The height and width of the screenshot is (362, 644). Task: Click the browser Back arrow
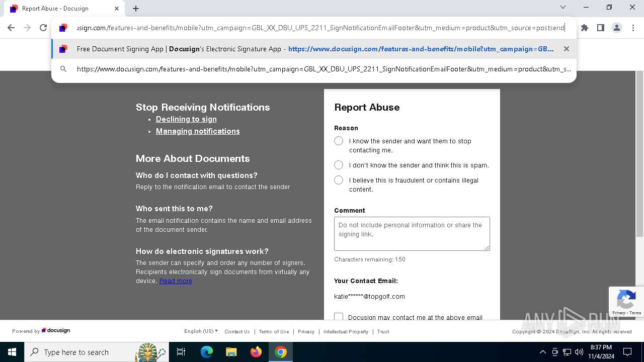(11, 28)
